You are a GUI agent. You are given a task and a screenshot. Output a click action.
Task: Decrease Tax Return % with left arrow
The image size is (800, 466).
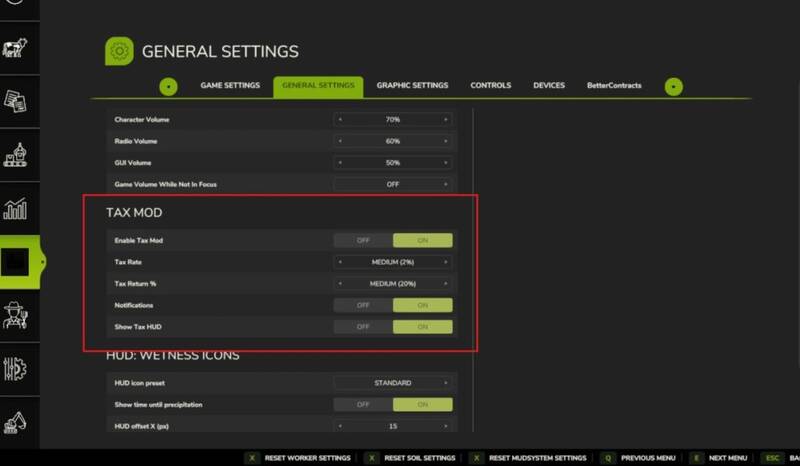(340, 283)
